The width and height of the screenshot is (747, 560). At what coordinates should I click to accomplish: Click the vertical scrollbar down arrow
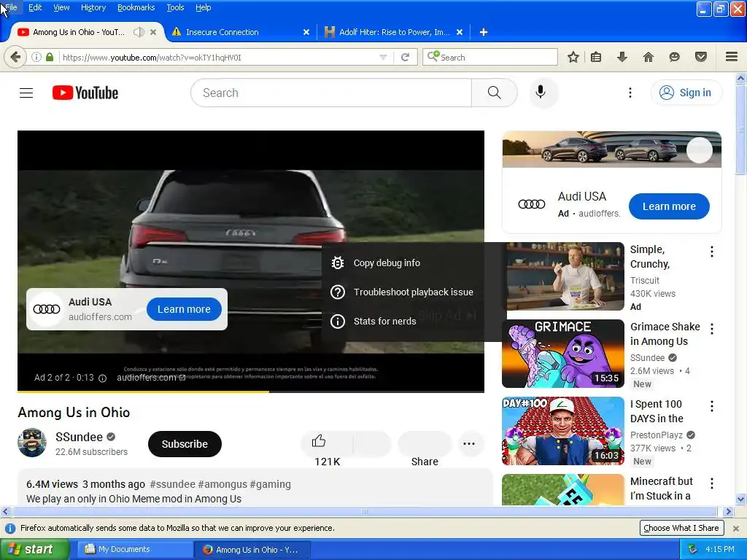coord(740,499)
